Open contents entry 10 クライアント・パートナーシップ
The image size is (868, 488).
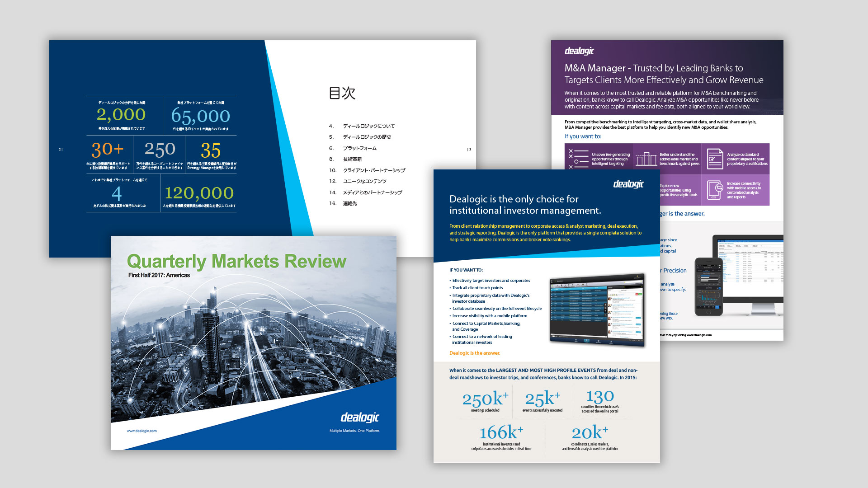tap(367, 170)
